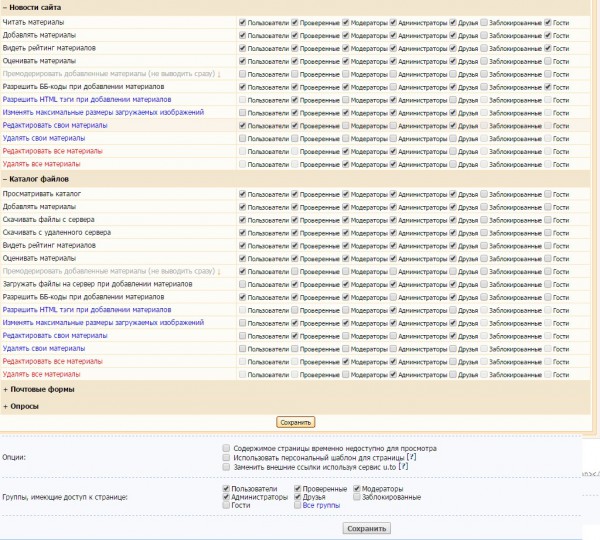Click the gray Сохранить button at page bottom
Viewport: 600px width, 540px height.
coord(367,529)
